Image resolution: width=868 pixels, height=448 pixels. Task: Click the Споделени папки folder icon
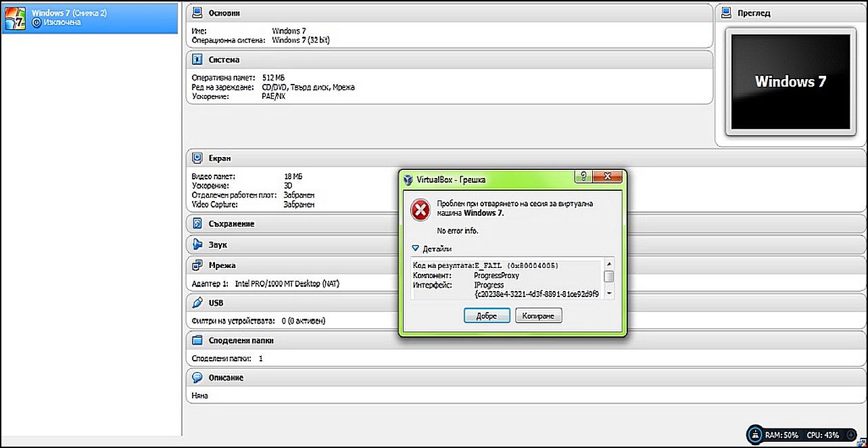pos(197,340)
